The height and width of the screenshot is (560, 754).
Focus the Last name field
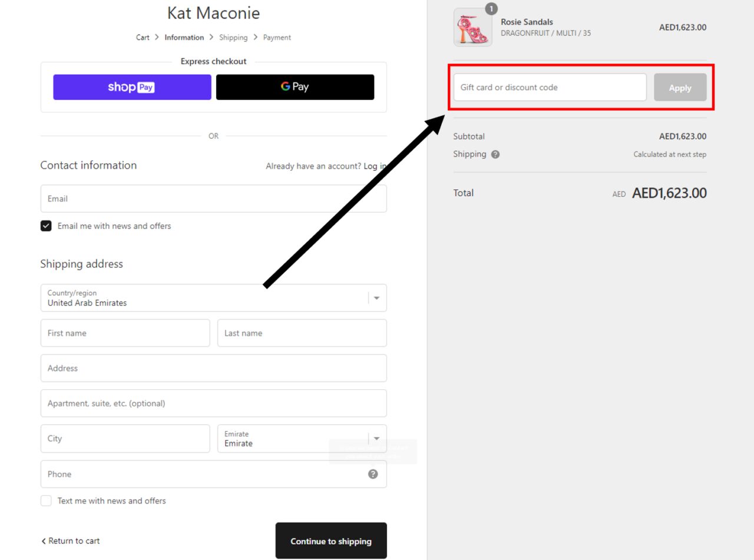[302, 333]
